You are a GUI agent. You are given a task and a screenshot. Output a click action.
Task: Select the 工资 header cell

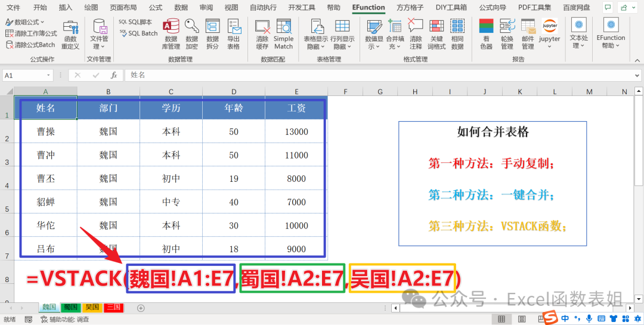(x=296, y=108)
